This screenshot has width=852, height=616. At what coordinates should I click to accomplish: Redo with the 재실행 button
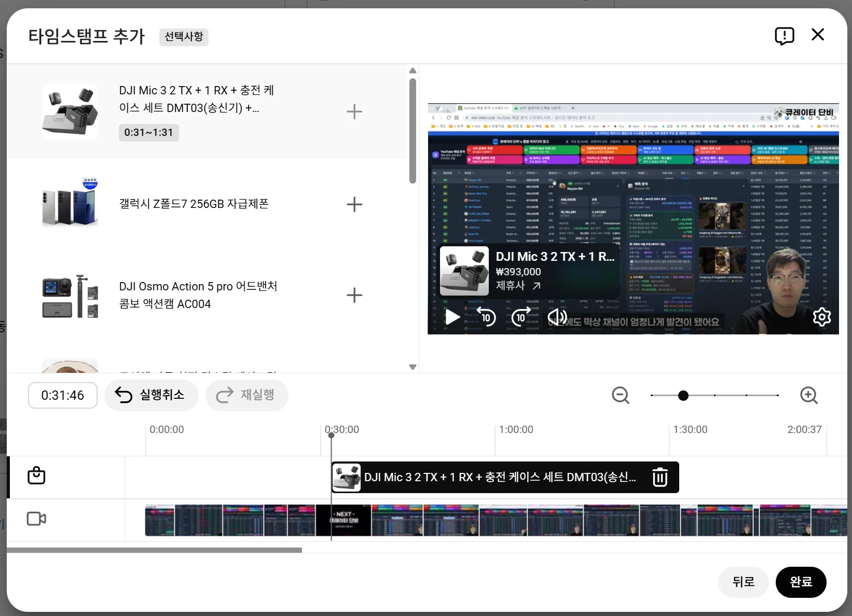246,395
